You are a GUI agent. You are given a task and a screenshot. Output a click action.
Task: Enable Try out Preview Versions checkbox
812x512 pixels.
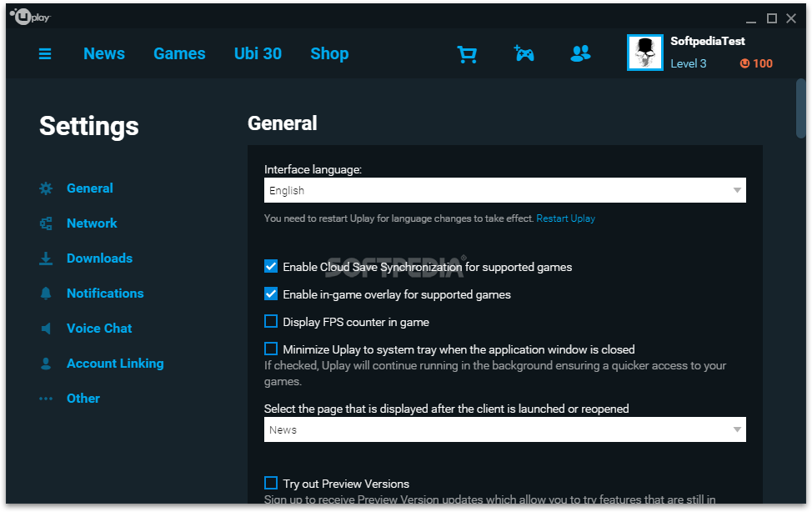pos(271,483)
